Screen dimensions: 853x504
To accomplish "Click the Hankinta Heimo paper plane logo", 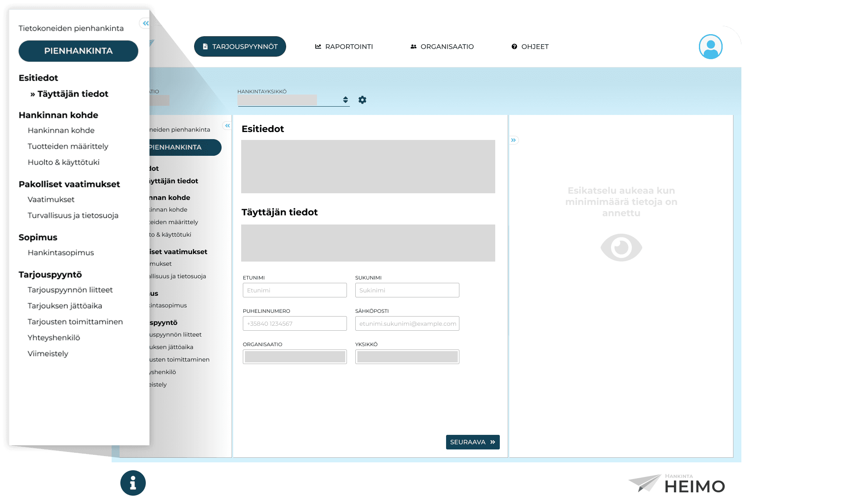I will [x=644, y=483].
